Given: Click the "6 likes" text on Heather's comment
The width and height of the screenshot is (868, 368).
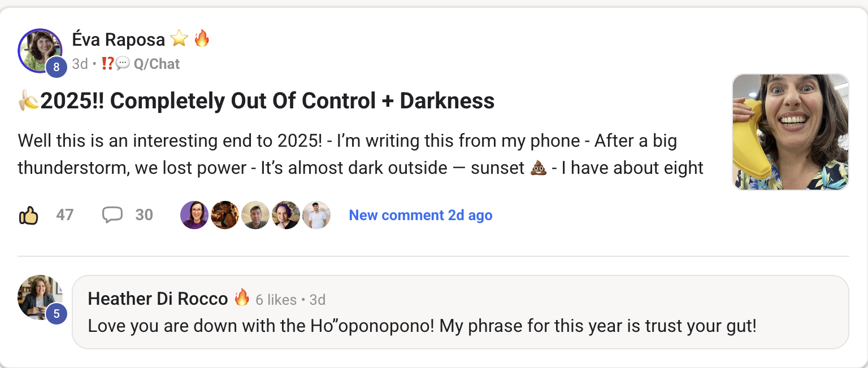Looking at the screenshot, I should point(276,300).
